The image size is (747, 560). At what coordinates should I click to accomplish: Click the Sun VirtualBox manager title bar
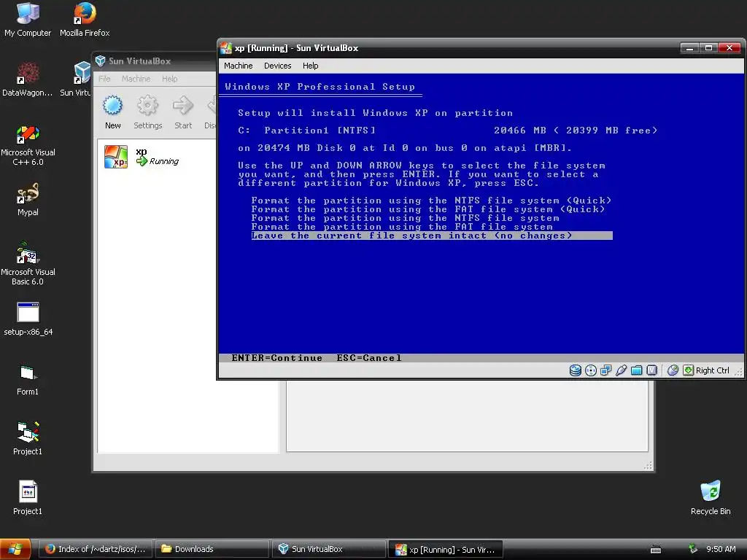click(x=155, y=61)
